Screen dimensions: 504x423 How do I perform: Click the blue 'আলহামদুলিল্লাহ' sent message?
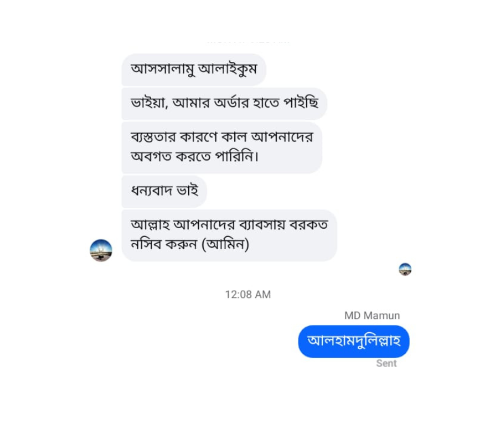coord(353,341)
